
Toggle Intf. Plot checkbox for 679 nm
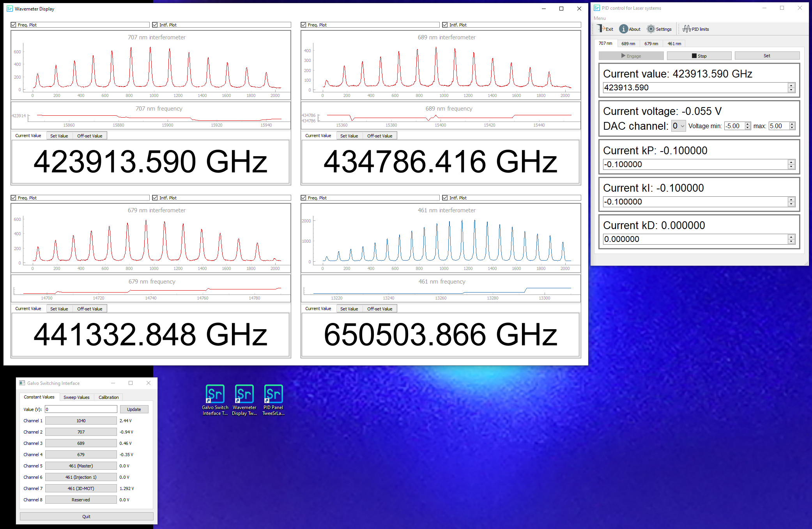point(155,197)
